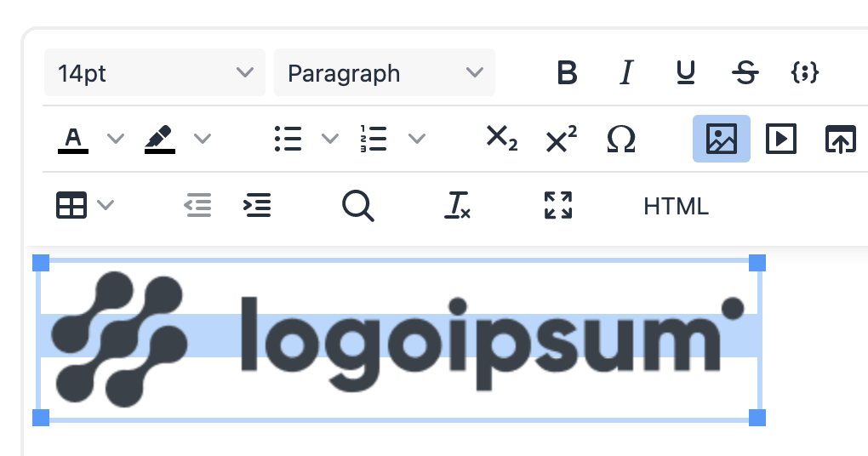Open the highlight color picker arrow
868x456 pixels.
point(202,139)
